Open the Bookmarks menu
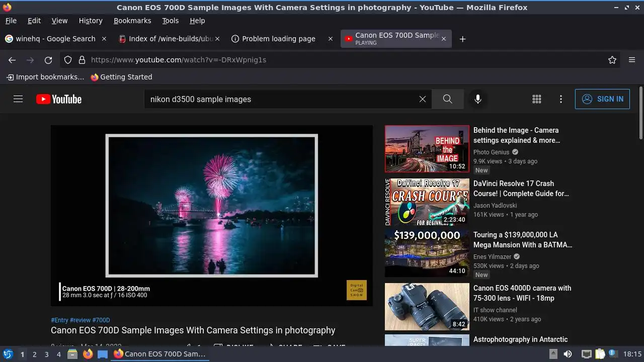Screen dimensions: 644x362 click(x=132, y=21)
